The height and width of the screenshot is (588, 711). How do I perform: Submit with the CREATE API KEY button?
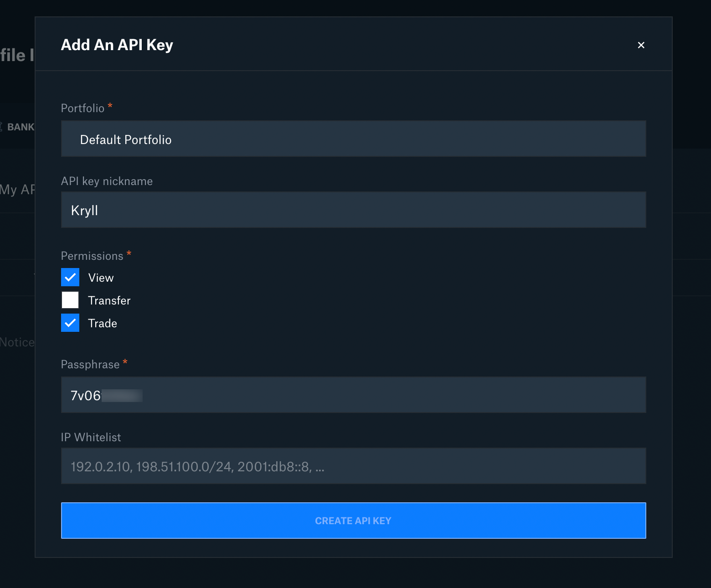point(353,521)
